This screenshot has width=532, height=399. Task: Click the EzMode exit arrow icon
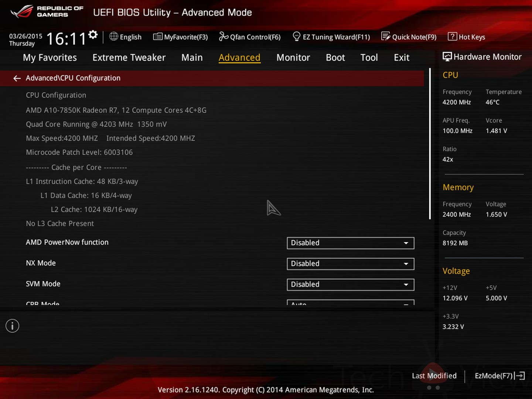pyautogui.click(x=519, y=376)
